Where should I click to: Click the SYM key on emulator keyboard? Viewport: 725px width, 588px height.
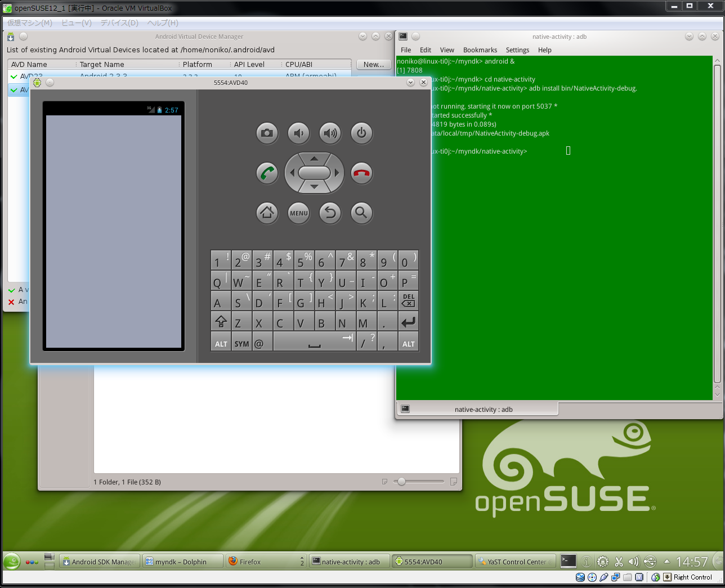click(x=241, y=342)
